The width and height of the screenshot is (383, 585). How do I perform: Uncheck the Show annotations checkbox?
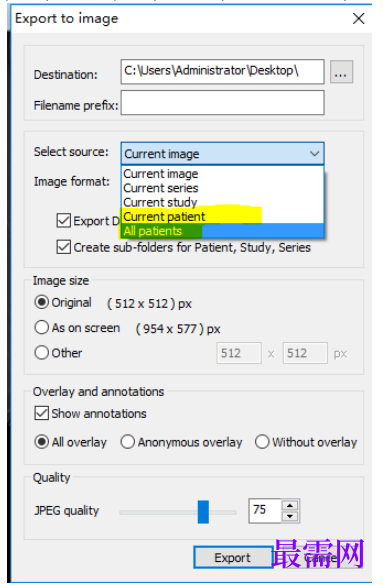coord(41,413)
